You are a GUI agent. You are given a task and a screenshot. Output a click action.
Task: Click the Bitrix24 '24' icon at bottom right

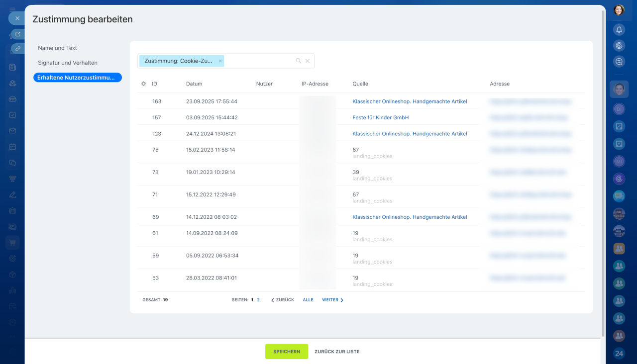pos(619,354)
